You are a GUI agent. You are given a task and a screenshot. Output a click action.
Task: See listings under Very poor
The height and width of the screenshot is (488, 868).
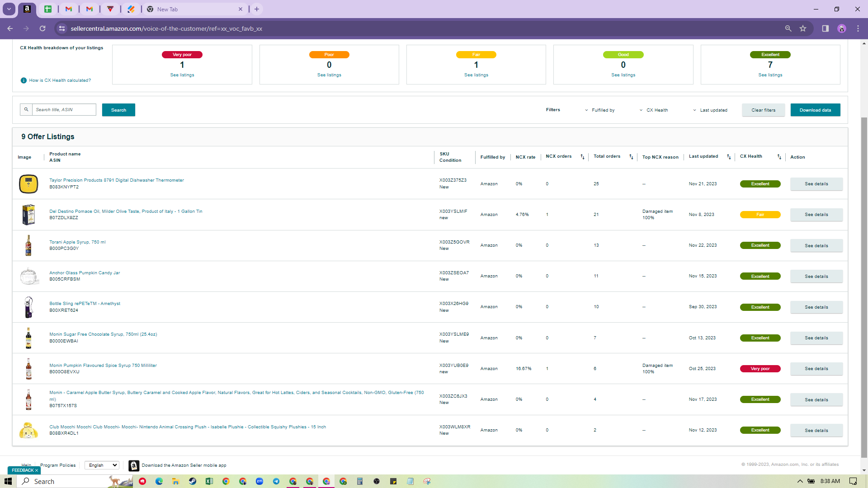[182, 75]
